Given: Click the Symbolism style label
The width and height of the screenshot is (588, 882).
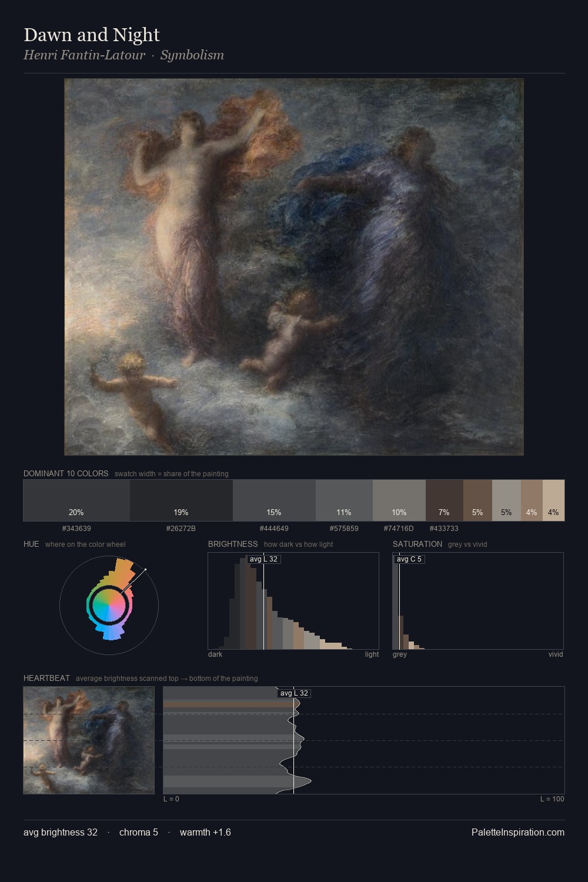Looking at the screenshot, I should (x=192, y=55).
